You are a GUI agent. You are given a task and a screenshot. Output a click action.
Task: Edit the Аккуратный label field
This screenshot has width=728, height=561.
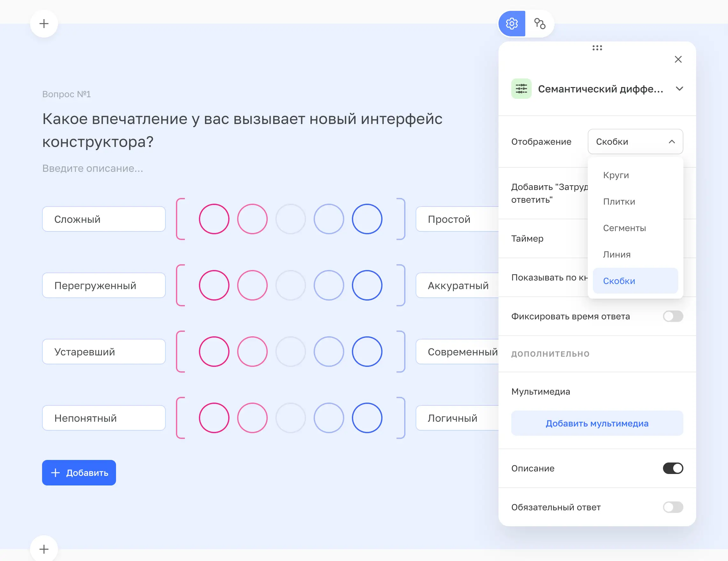pyautogui.click(x=457, y=285)
